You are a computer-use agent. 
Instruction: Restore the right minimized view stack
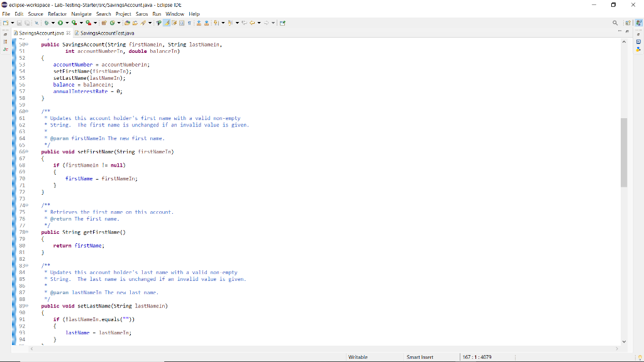click(639, 35)
